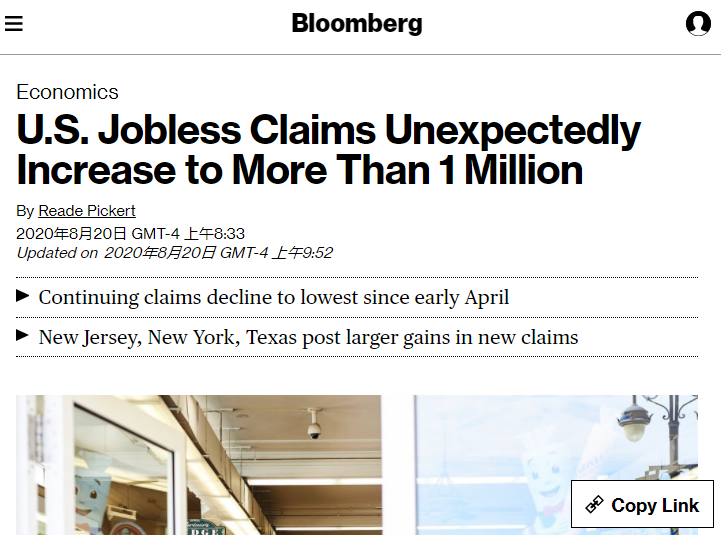
Task: Click the chain icon beside Copy Link
Action: coord(594,505)
